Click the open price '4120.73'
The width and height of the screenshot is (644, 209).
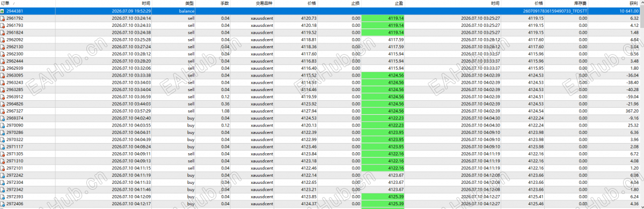coord(309,18)
